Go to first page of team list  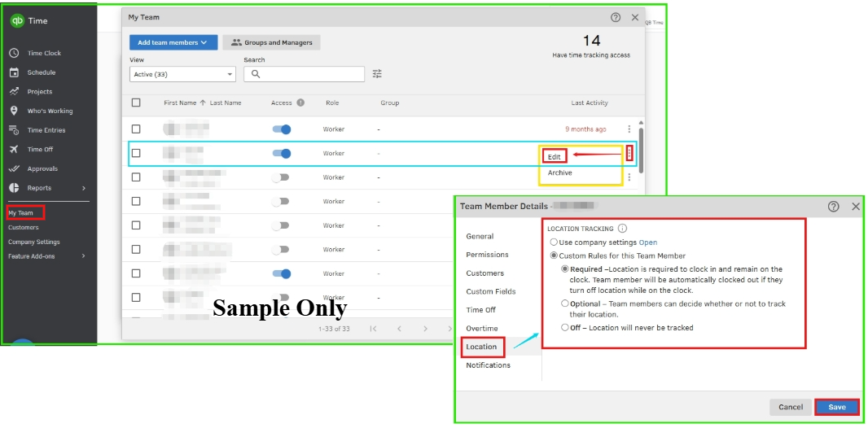point(373,329)
